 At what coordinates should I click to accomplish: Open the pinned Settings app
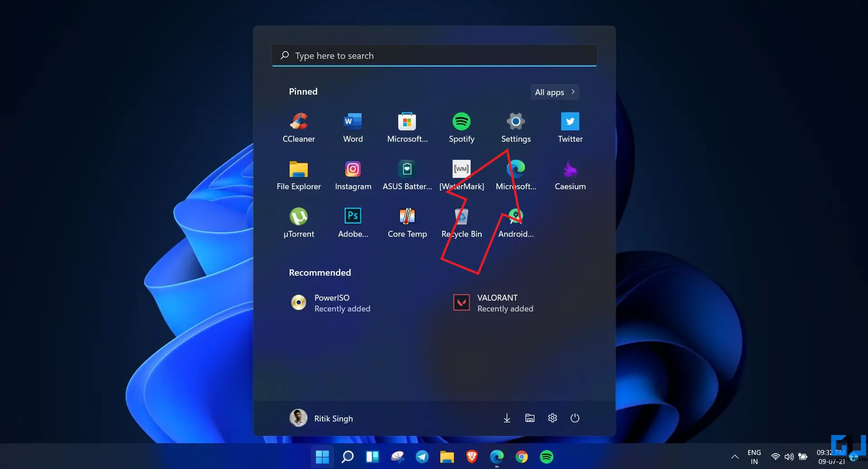click(516, 128)
